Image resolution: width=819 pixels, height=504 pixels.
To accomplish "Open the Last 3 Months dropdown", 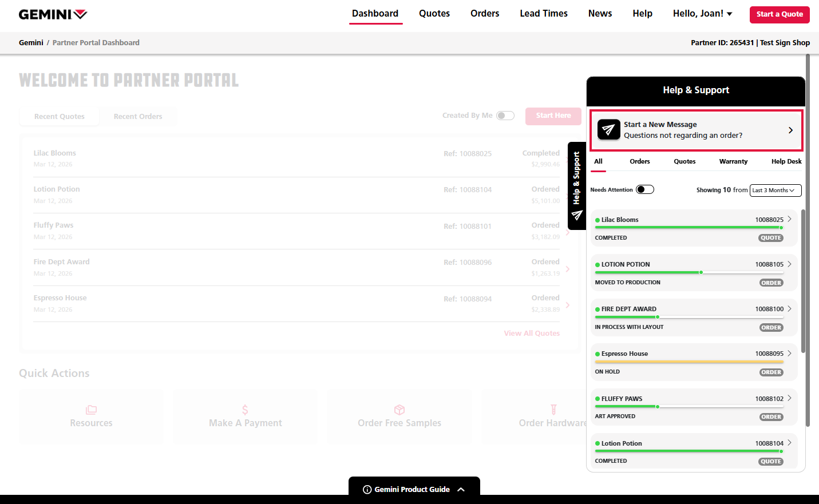I will [x=775, y=191].
